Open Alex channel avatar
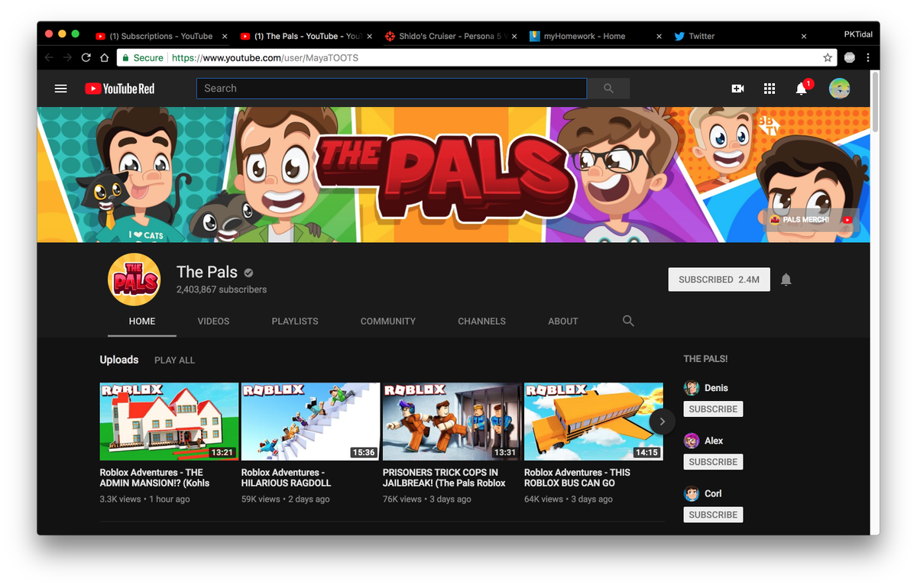 tap(692, 441)
